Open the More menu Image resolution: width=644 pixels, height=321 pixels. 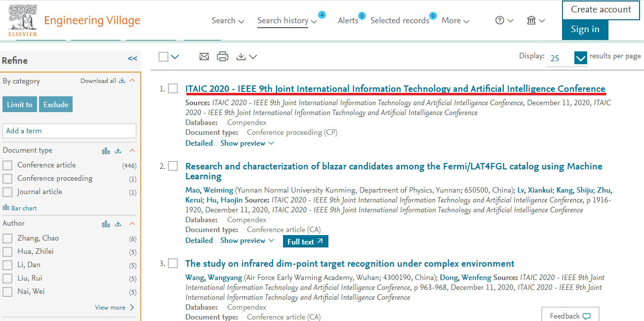455,21
